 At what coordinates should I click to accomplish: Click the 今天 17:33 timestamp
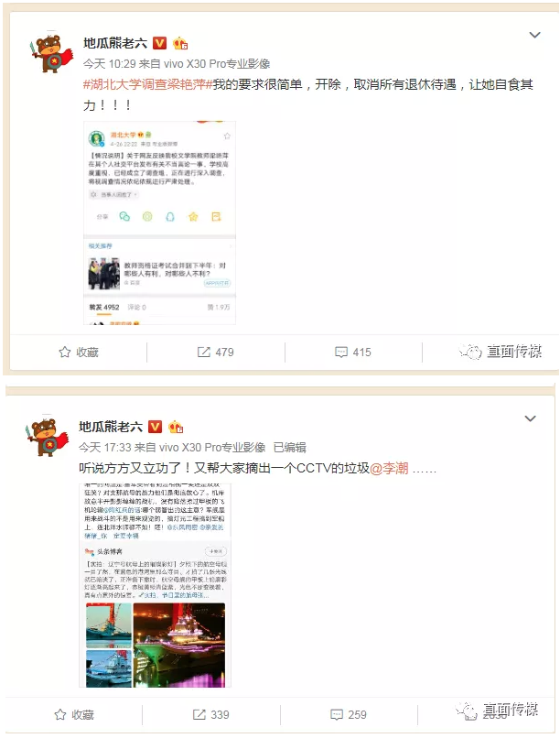click(104, 447)
